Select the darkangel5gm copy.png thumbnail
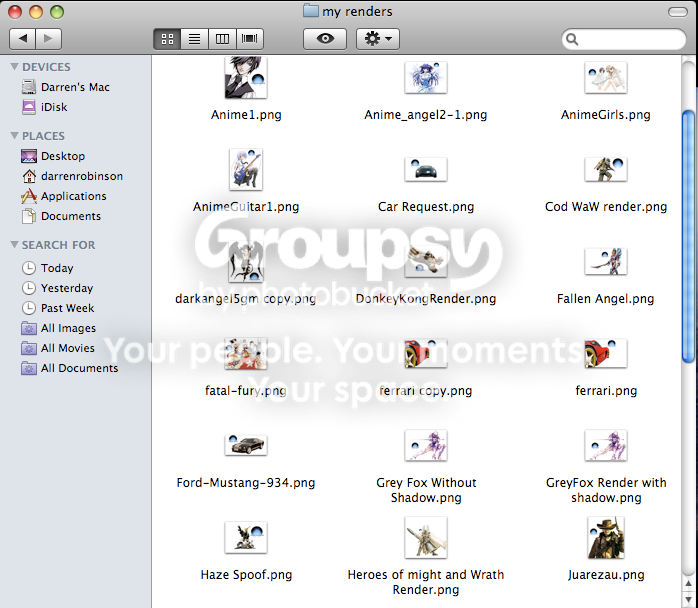698x608 pixels. coord(246,261)
